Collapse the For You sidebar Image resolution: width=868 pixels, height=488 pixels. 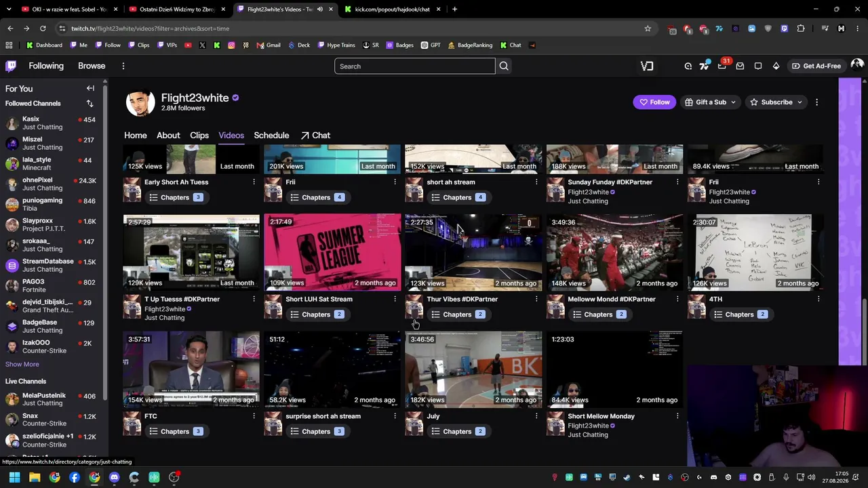coord(90,88)
